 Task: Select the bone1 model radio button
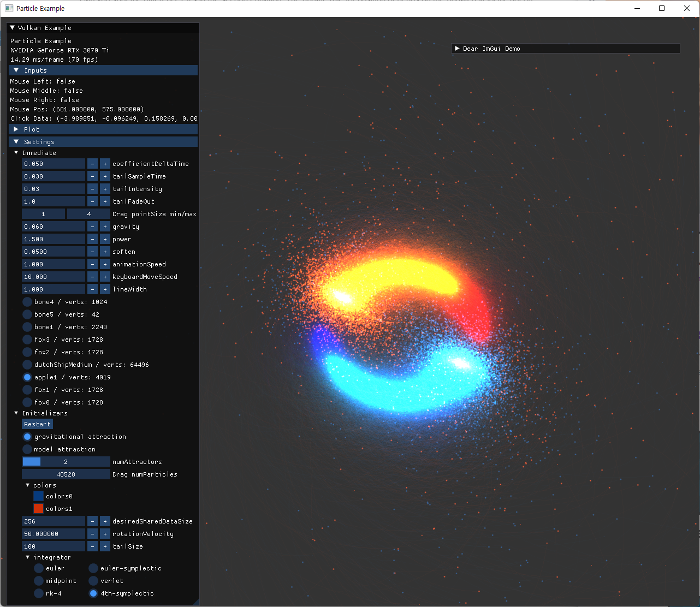coord(27,327)
